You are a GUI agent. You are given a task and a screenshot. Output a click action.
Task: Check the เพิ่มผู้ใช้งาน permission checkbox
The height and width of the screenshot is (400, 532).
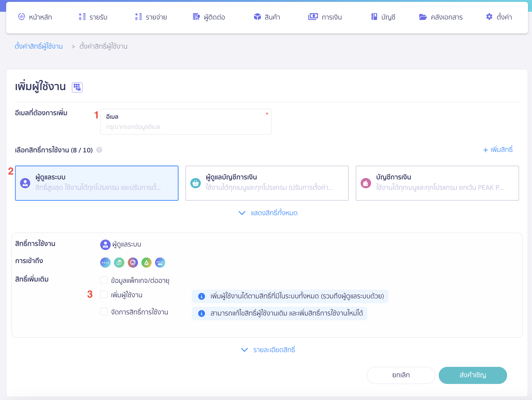tap(104, 294)
